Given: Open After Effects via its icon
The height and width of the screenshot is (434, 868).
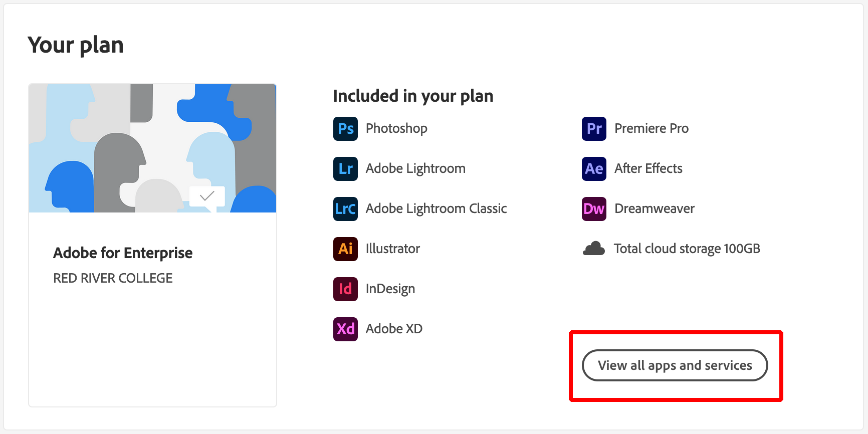Looking at the screenshot, I should pyautogui.click(x=593, y=168).
